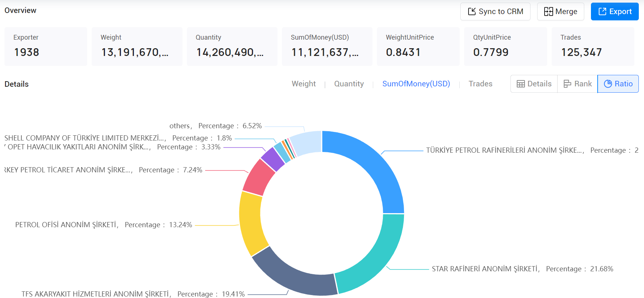Image resolution: width=644 pixels, height=298 pixels.
Task: Switch to the Quantity metric tab
Action: pyautogui.click(x=349, y=84)
